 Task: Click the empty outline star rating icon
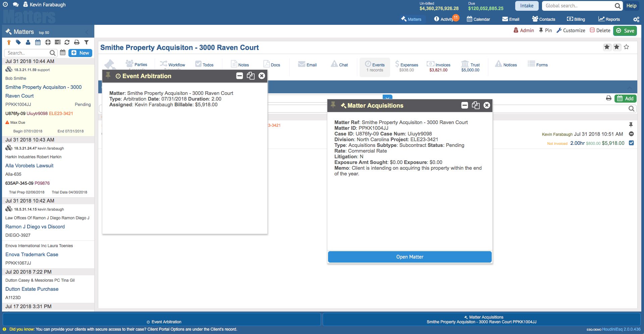627,47
